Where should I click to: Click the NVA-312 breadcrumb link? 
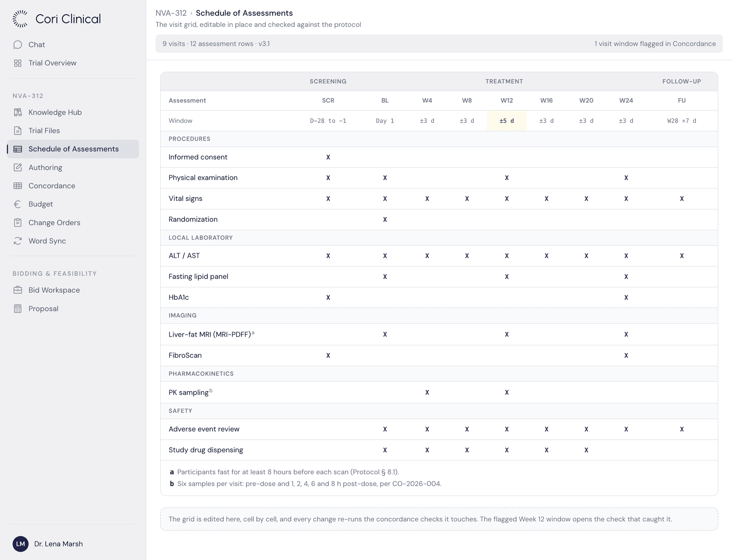[171, 13]
